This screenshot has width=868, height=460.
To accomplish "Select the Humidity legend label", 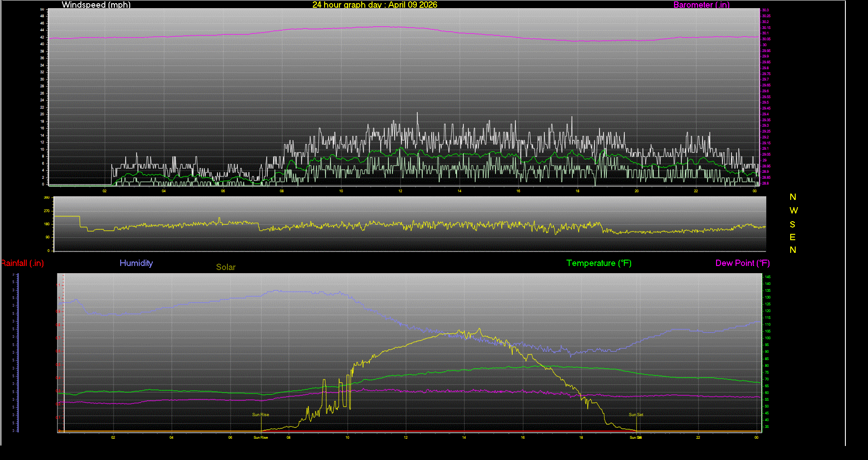I will pos(136,263).
